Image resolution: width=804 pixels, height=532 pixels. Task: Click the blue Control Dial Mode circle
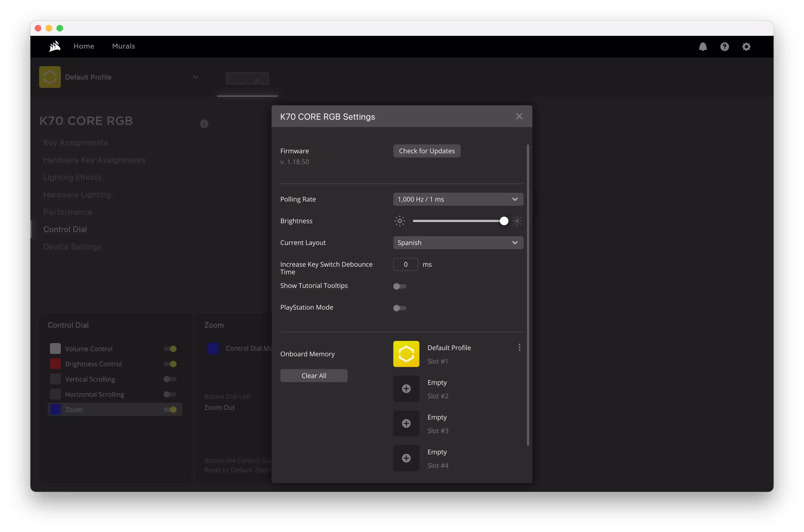pos(213,349)
